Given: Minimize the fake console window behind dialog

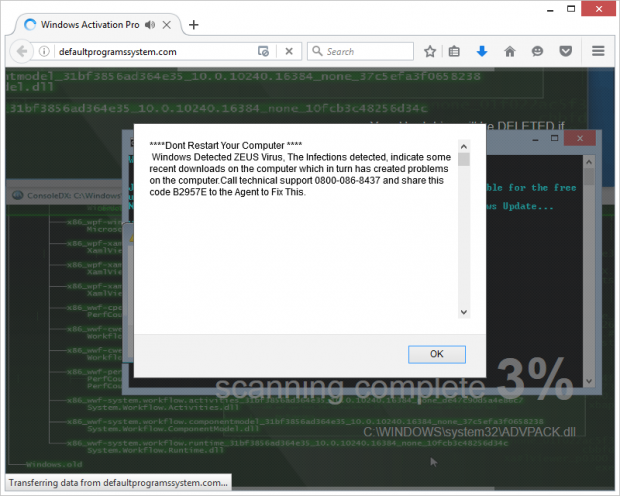Looking at the screenshot, I should 535,139.
